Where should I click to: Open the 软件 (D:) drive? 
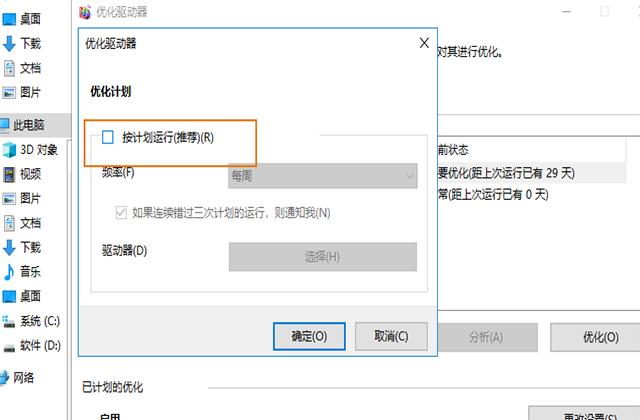tap(32, 346)
